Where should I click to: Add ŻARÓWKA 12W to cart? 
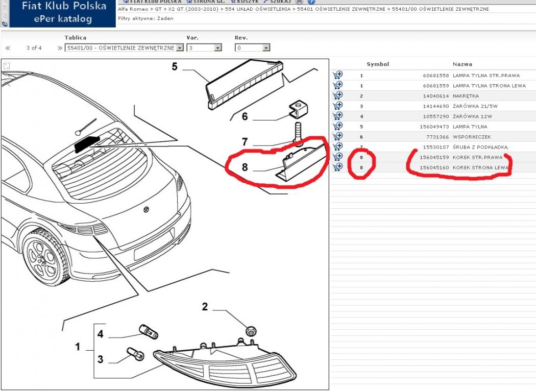pos(337,116)
